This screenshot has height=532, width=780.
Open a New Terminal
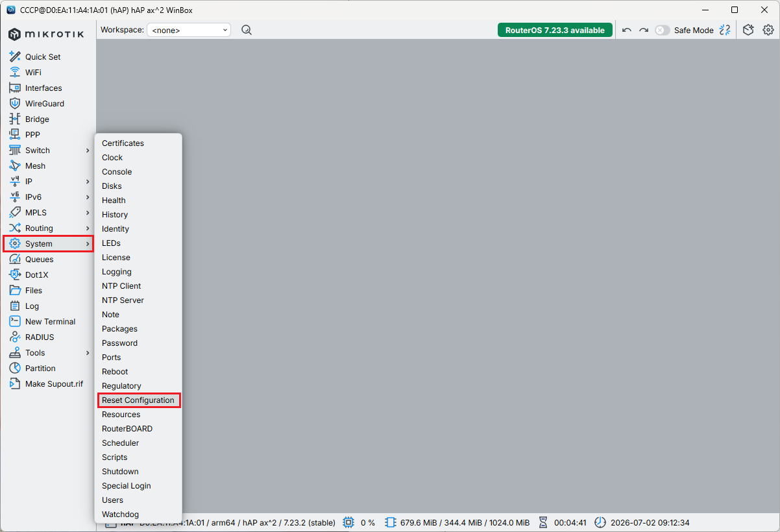42,322
